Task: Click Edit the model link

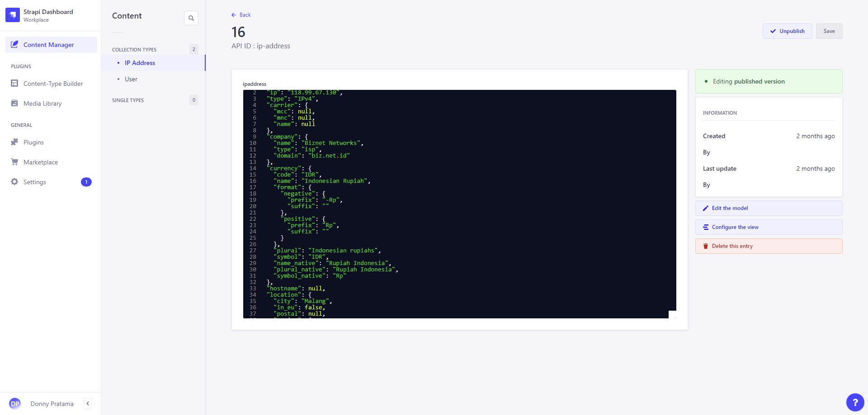Action: 730,208
